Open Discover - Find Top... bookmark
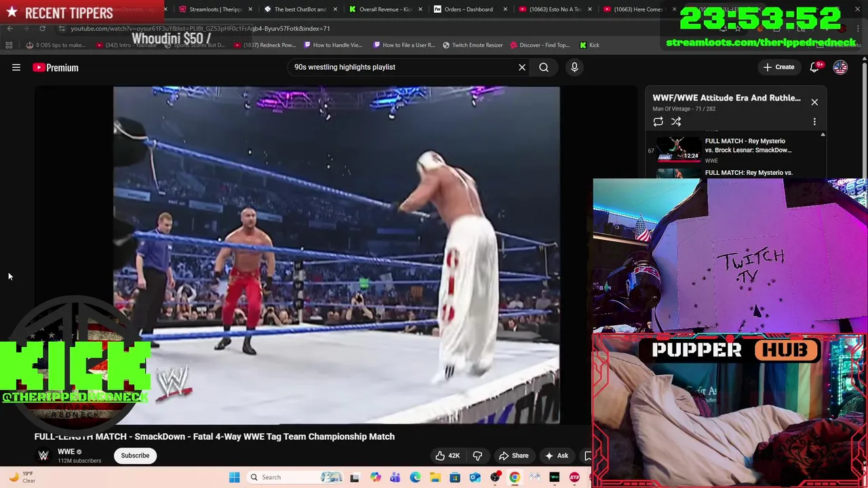This screenshot has height=488, width=868. 540,45
